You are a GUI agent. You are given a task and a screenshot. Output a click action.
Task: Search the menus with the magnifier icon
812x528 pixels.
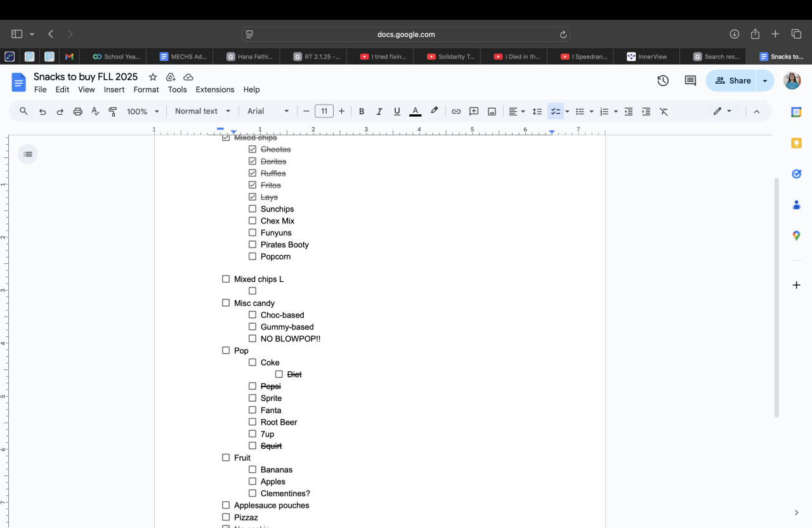tap(23, 111)
